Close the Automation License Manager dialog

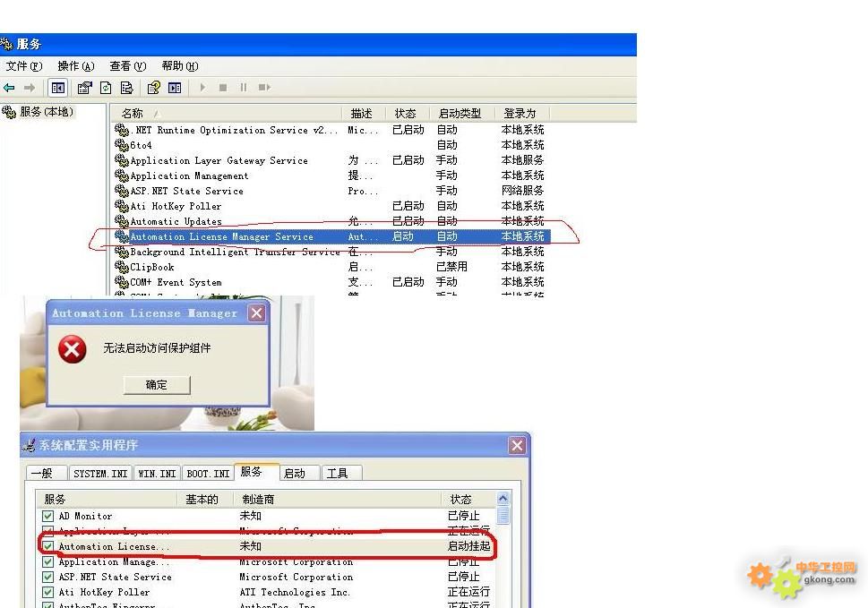point(257,313)
